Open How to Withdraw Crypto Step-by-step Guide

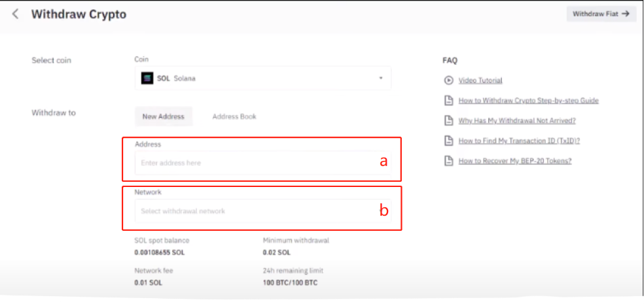[x=529, y=101]
